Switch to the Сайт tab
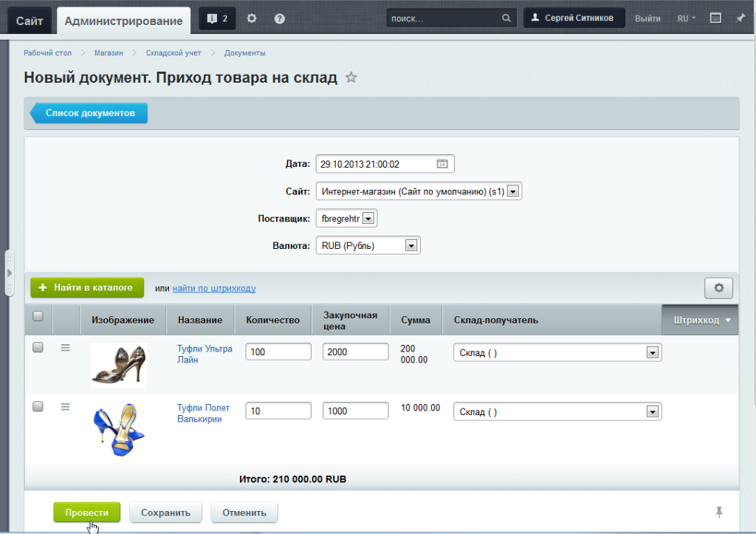 coord(30,21)
